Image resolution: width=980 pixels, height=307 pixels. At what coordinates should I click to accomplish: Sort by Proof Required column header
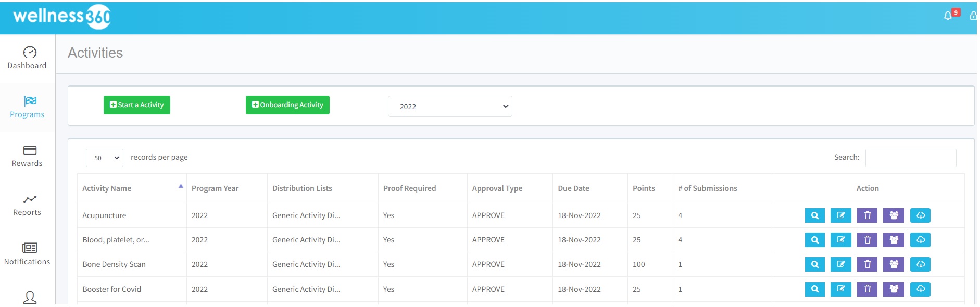pyautogui.click(x=423, y=188)
